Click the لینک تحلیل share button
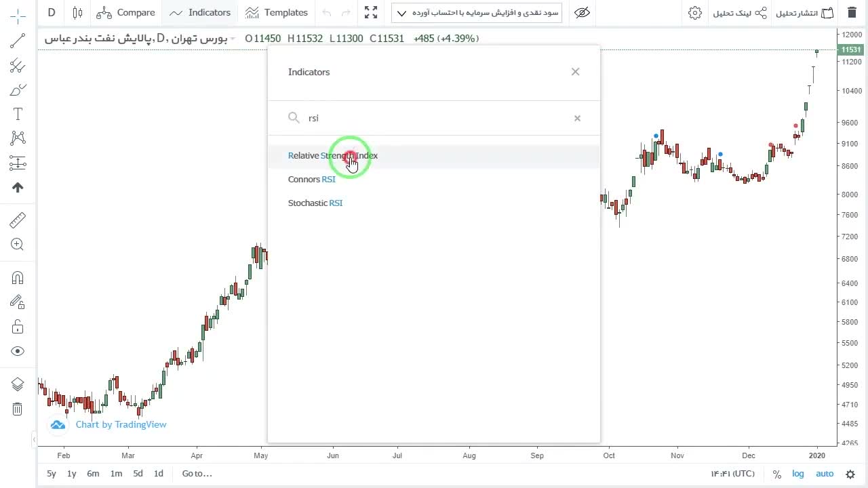 [739, 13]
